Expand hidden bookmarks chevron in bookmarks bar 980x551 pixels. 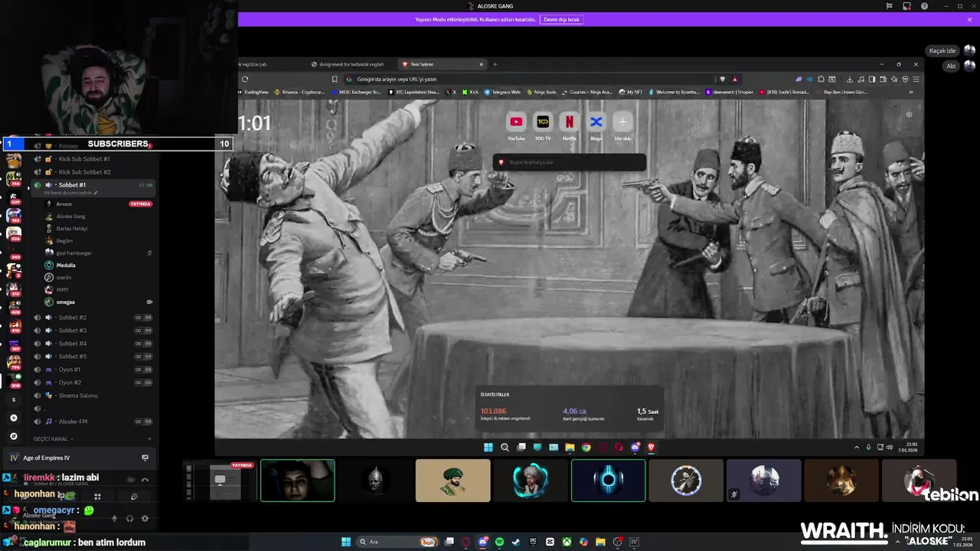(x=911, y=92)
